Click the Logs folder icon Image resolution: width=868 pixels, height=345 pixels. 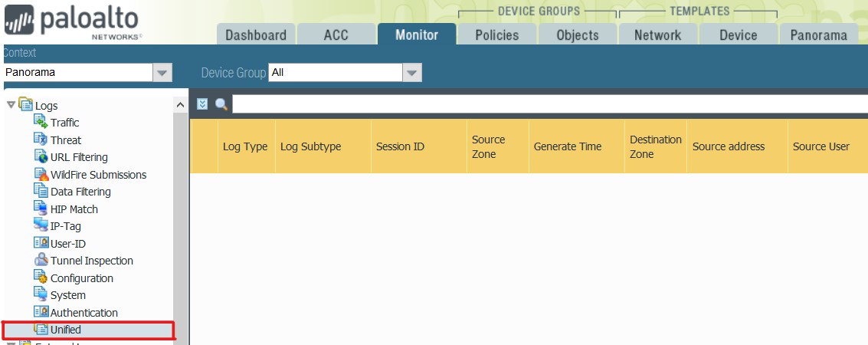25,104
